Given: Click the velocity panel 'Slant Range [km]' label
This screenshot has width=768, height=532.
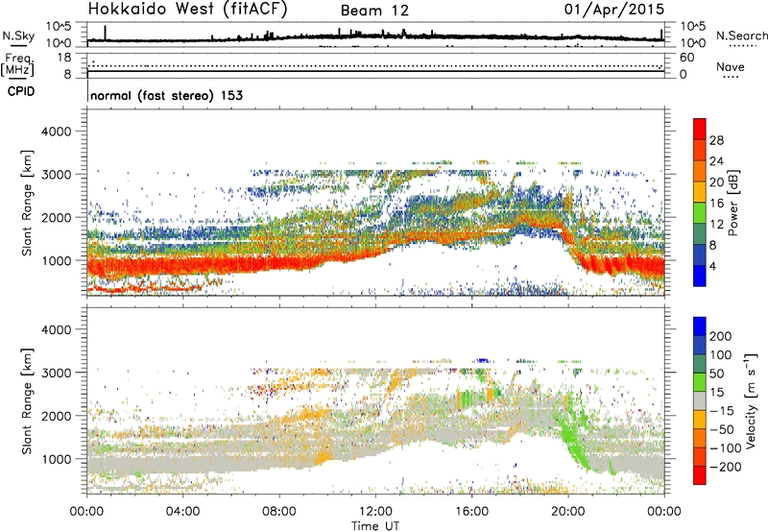Looking at the screenshot, I should pyautogui.click(x=27, y=401).
